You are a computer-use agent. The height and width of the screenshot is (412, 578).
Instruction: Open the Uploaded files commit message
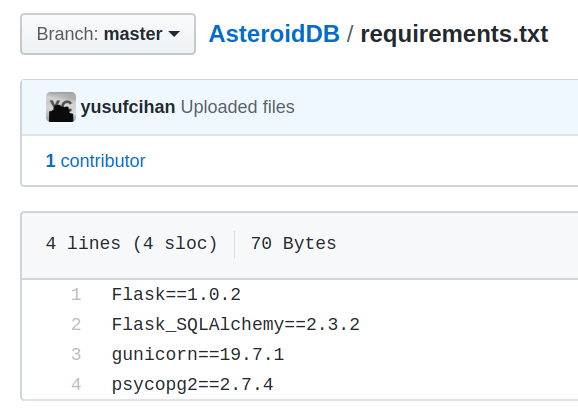(238, 107)
